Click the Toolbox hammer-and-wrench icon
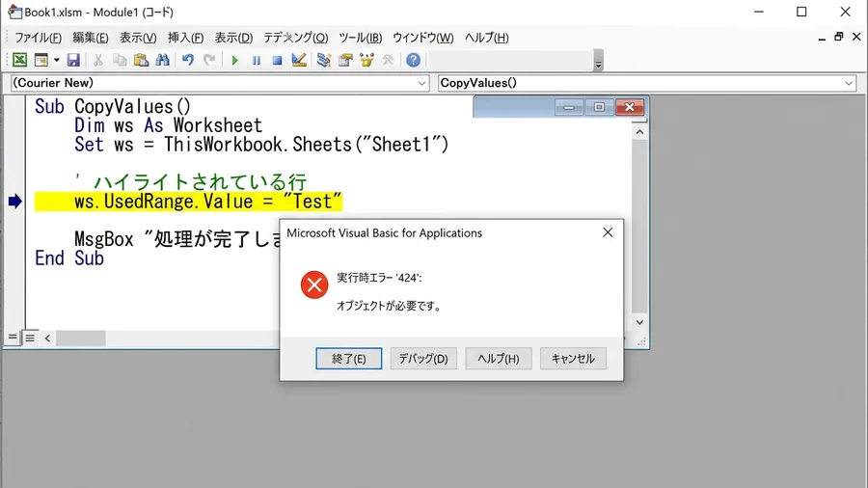868x488 pixels. click(388, 60)
